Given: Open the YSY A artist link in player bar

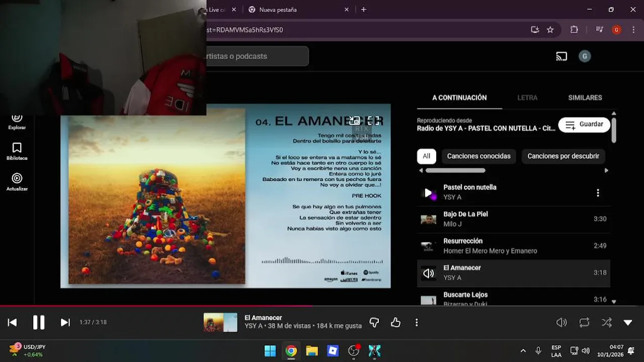Looking at the screenshot, I should click(x=254, y=326).
